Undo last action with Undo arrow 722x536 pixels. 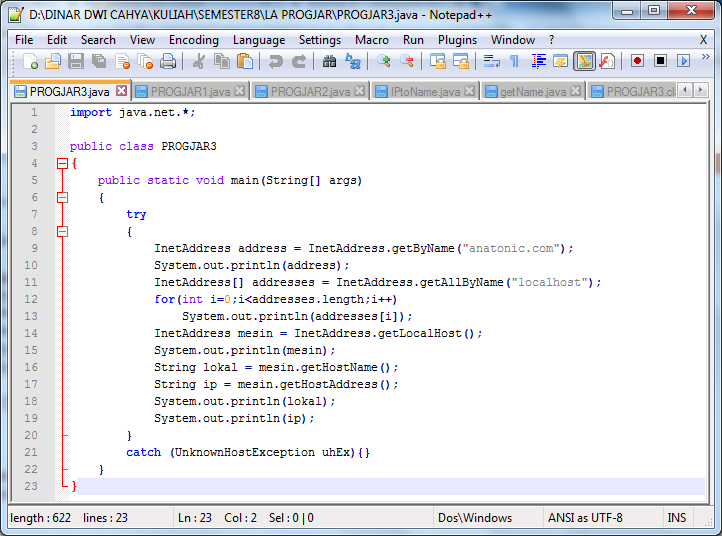(276, 61)
